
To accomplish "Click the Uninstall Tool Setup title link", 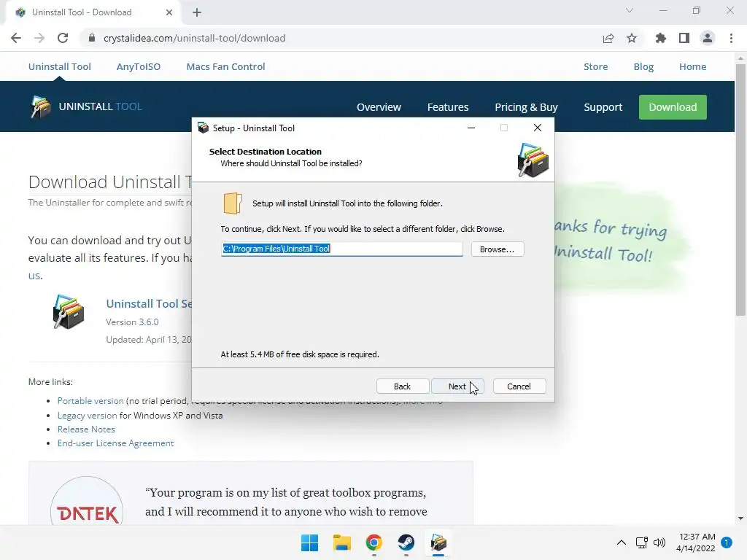I will [149, 304].
